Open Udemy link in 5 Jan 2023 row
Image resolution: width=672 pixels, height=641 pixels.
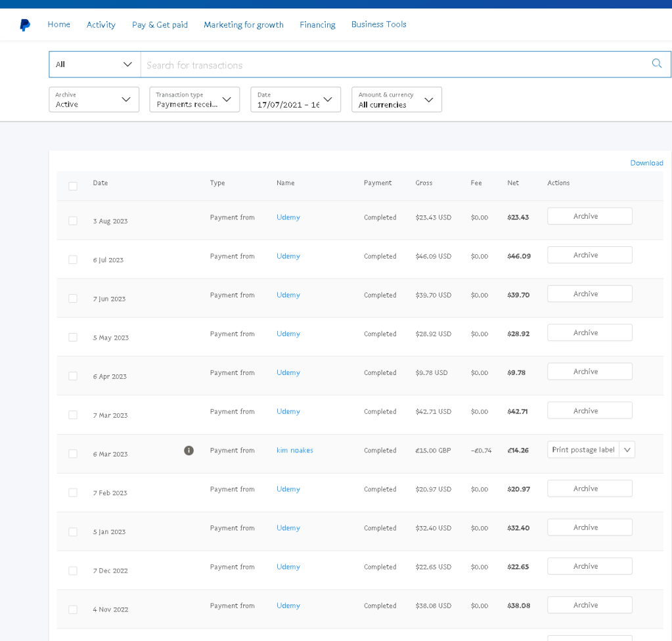pyautogui.click(x=288, y=528)
